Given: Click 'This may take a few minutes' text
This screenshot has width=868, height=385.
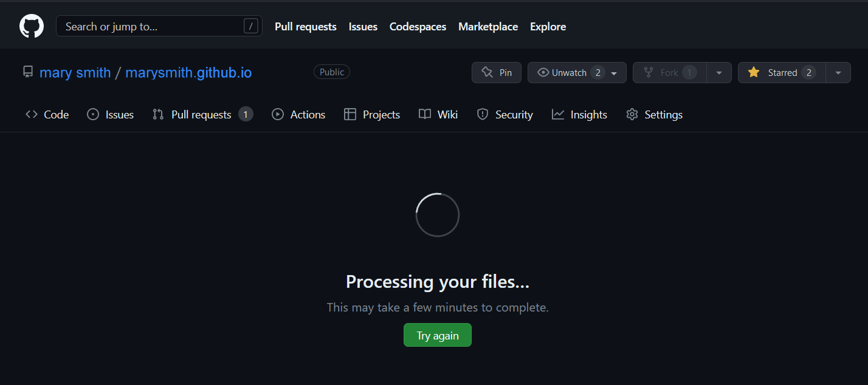Looking at the screenshot, I should point(438,307).
